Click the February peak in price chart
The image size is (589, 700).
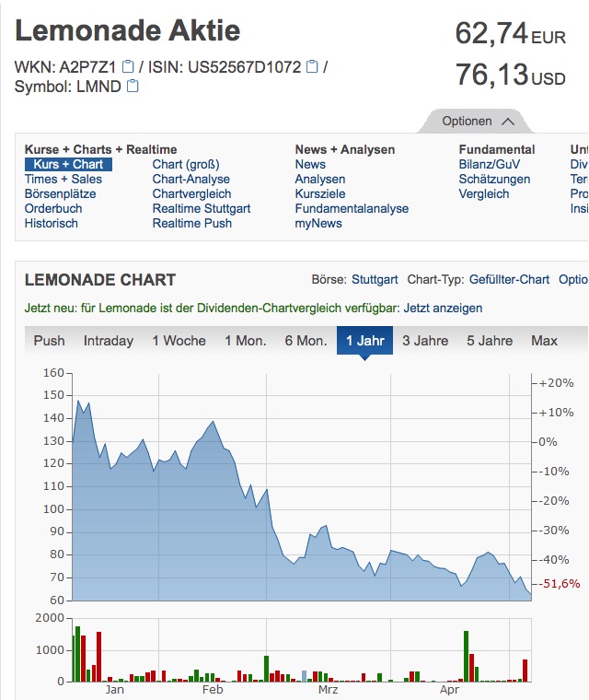214,422
